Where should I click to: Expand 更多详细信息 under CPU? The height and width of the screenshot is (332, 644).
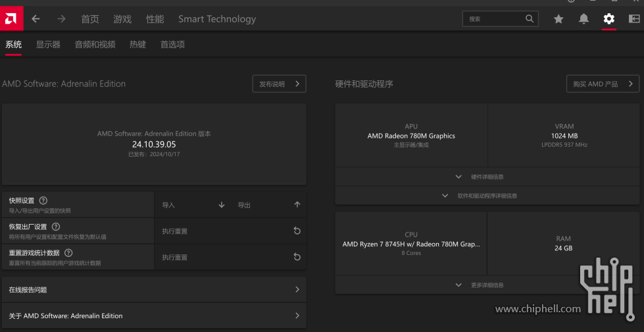[x=487, y=285]
